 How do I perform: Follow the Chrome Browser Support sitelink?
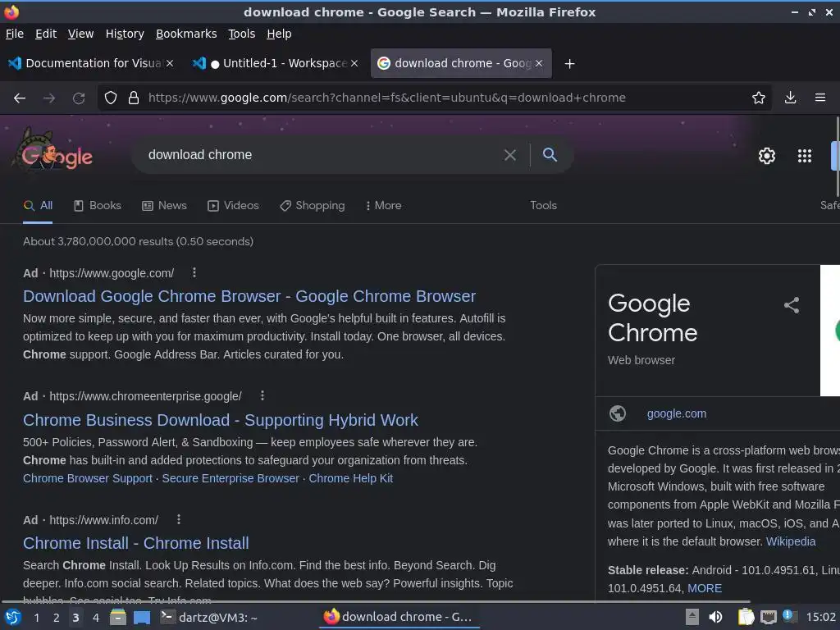coord(88,478)
